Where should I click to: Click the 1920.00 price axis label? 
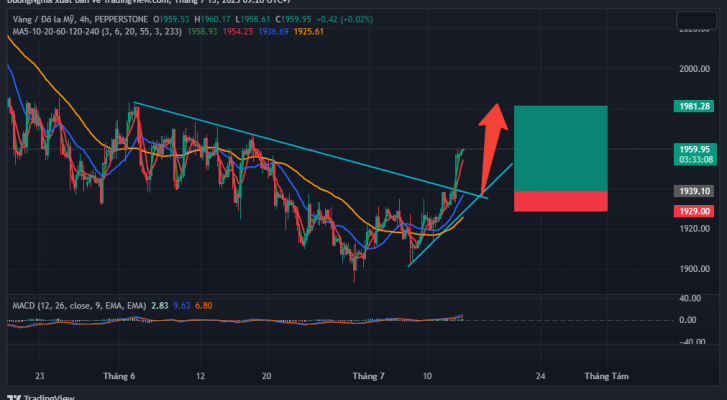pyautogui.click(x=694, y=228)
